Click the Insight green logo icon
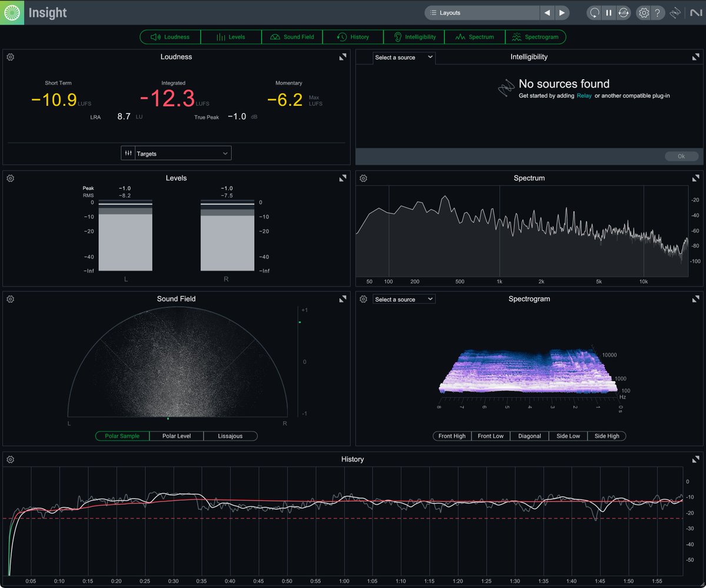 coord(12,12)
